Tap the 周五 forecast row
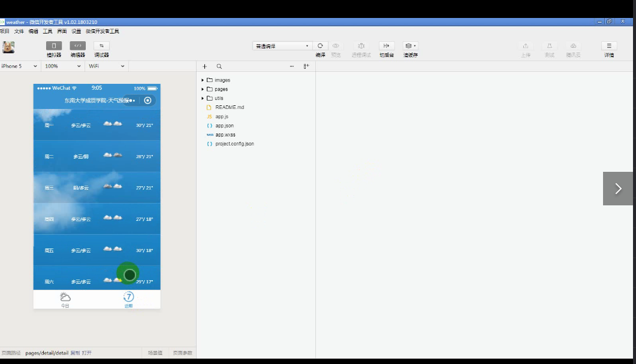Image resolution: width=636 pixels, height=364 pixels. (x=97, y=250)
